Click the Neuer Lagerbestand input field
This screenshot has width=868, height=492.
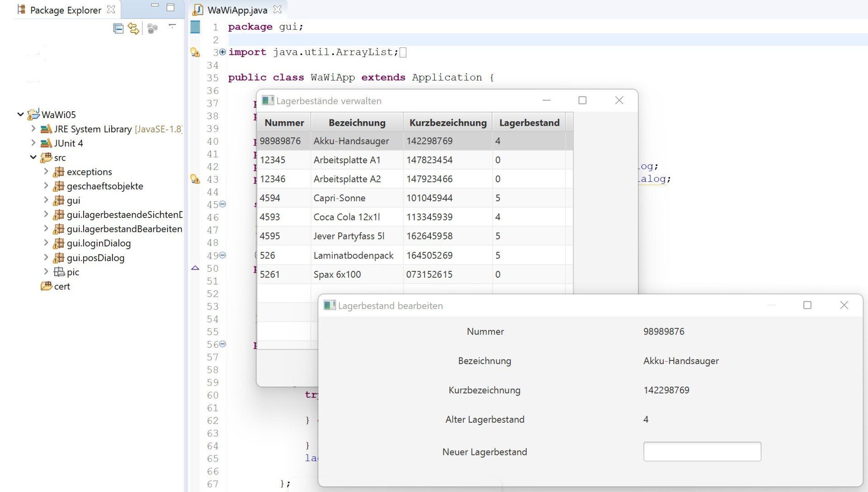tap(702, 452)
